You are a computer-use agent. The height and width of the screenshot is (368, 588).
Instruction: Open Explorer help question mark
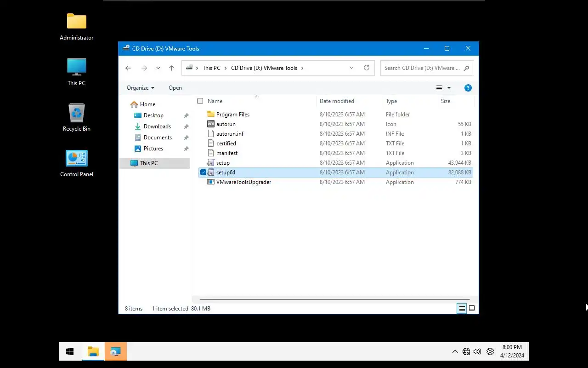(468, 88)
